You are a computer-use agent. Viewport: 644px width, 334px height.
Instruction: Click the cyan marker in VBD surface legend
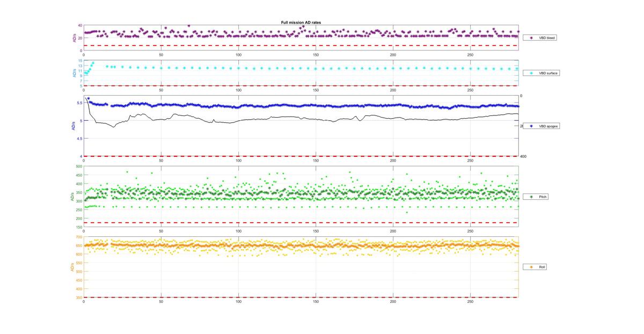point(531,72)
